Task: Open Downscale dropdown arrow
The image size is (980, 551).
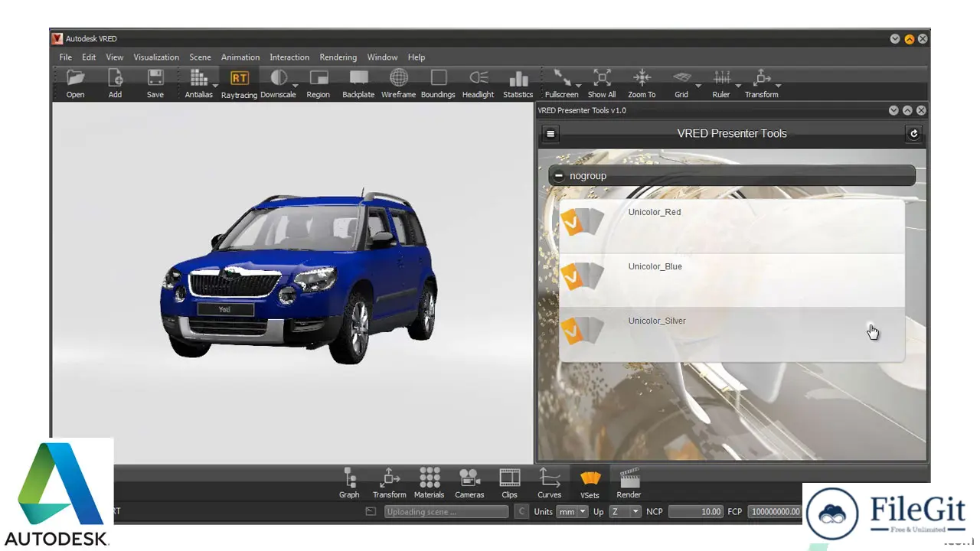Action: point(296,85)
